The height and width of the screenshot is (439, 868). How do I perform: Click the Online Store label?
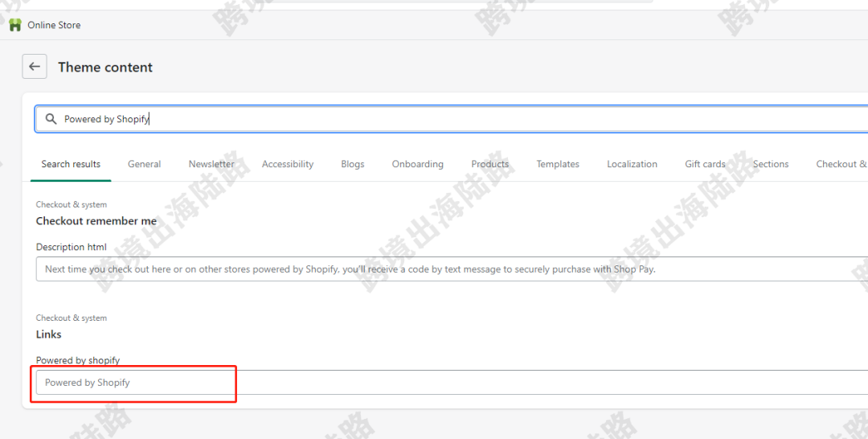tap(55, 25)
